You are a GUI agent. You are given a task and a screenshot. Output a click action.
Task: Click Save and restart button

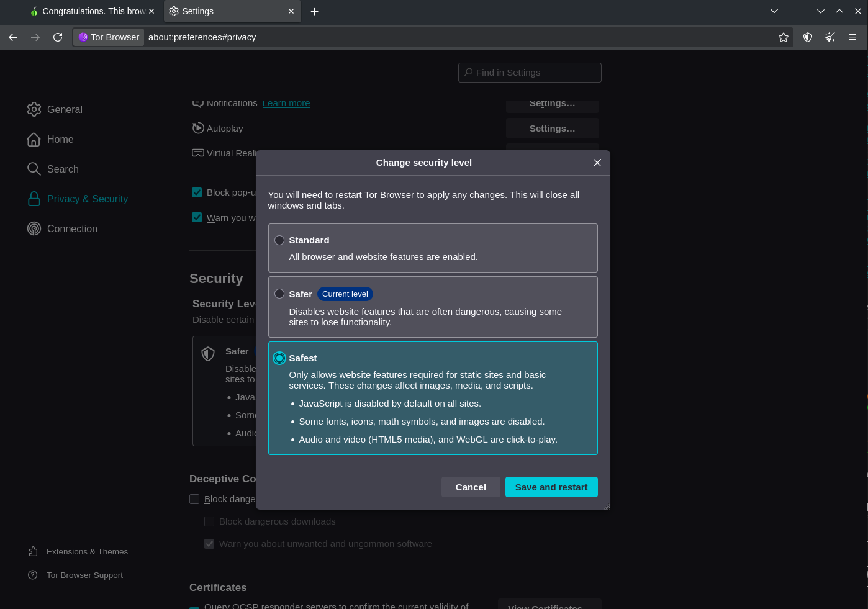(x=551, y=487)
